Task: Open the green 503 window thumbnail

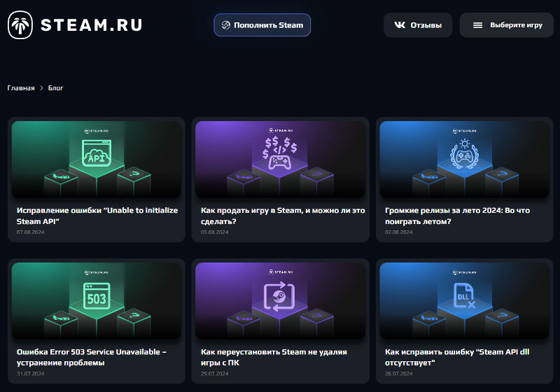Action: point(97,300)
